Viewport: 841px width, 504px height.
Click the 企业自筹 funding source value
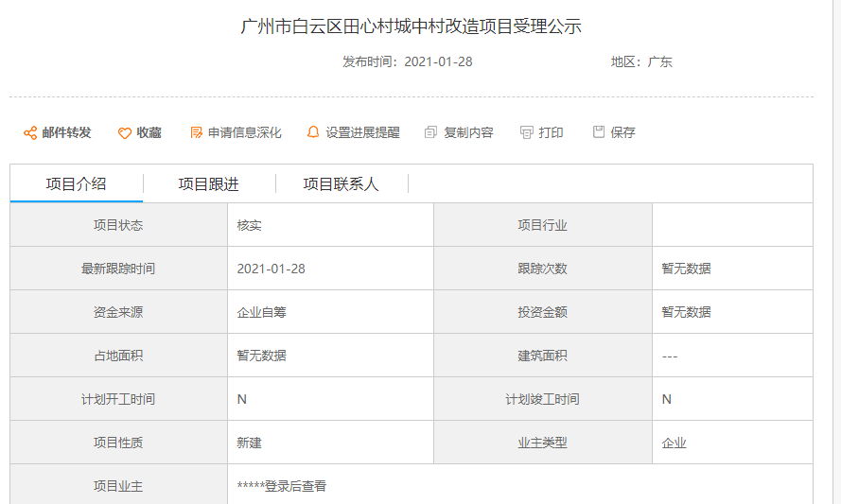[x=261, y=312]
